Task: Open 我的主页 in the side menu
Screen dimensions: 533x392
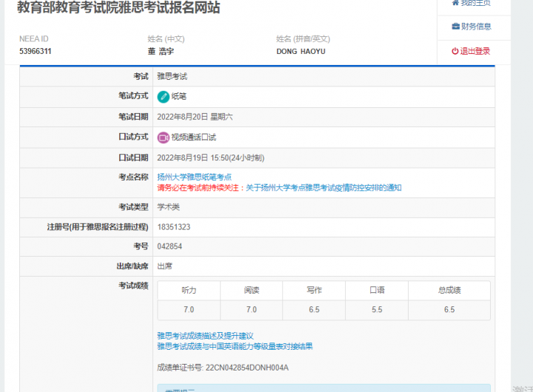Action: pos(475,3)
